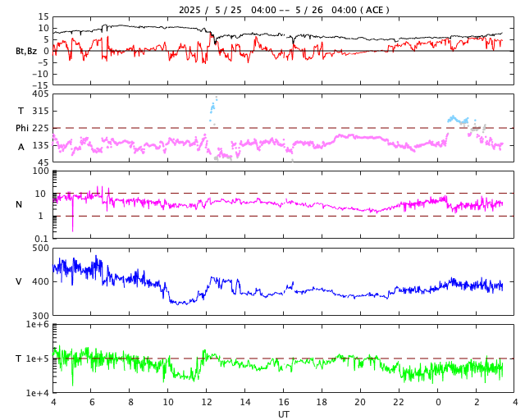
Task: Click the '405' tick label on Phi panel
Action: pos(40,94)
